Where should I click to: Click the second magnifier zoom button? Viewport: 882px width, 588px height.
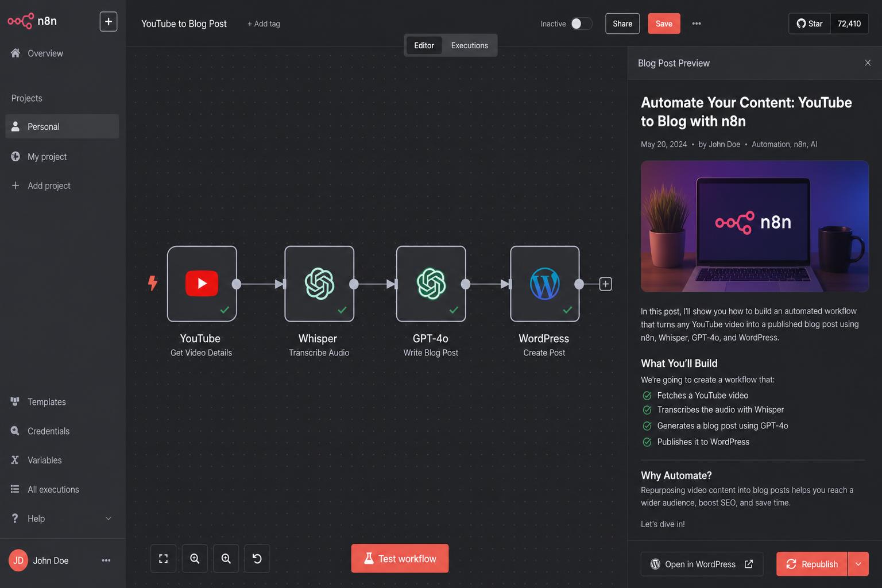[x=226, y=559]
